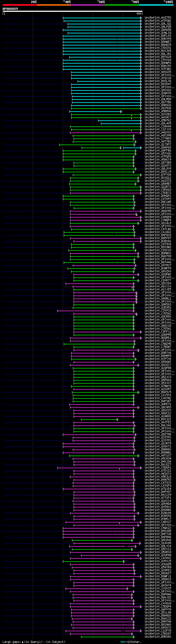Select label UniRef100_B9R926
Viewport: 176px width, 644px height.
pos(158,105)
